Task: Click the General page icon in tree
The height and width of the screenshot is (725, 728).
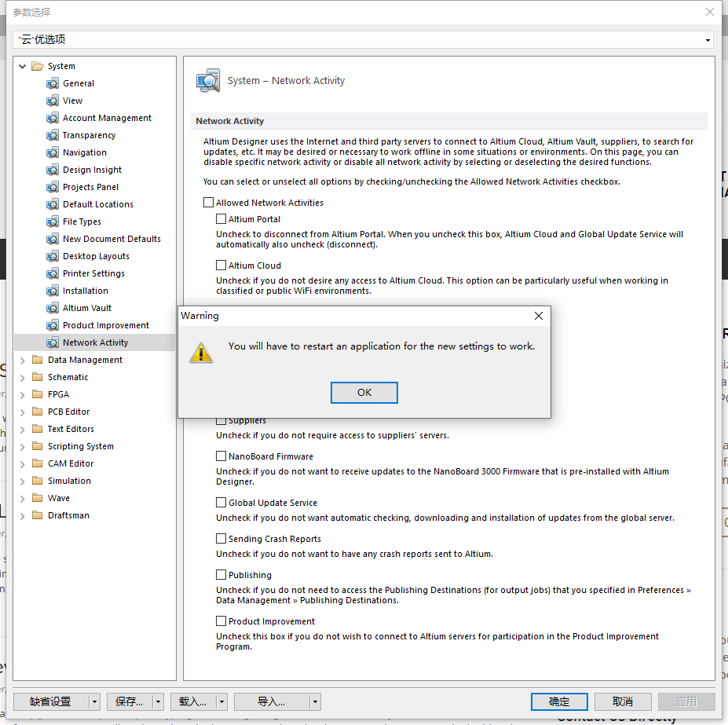Action: pyautogui.click(x=53, y=83)
